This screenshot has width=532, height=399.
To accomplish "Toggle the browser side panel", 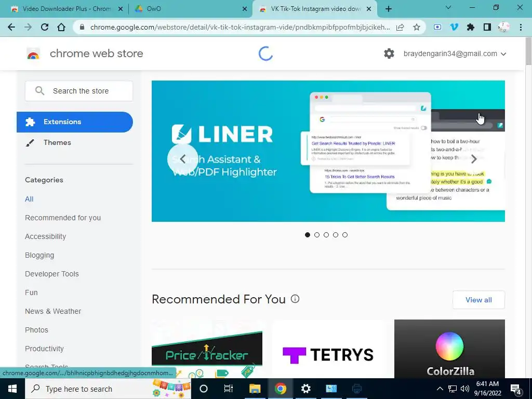I will 487,27.
